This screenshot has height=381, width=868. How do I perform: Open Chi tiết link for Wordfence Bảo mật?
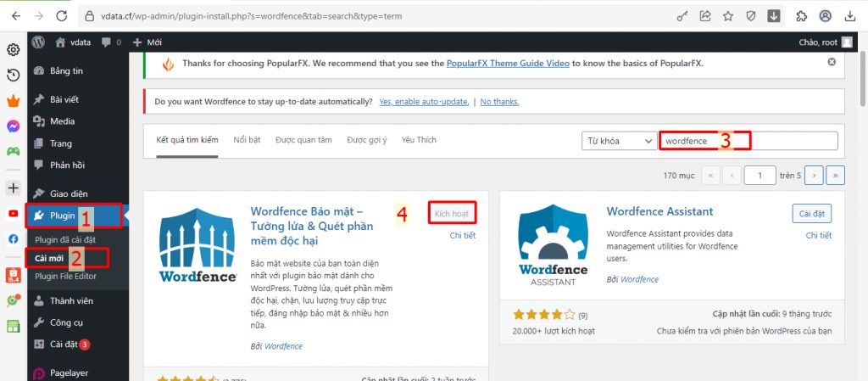462,235
